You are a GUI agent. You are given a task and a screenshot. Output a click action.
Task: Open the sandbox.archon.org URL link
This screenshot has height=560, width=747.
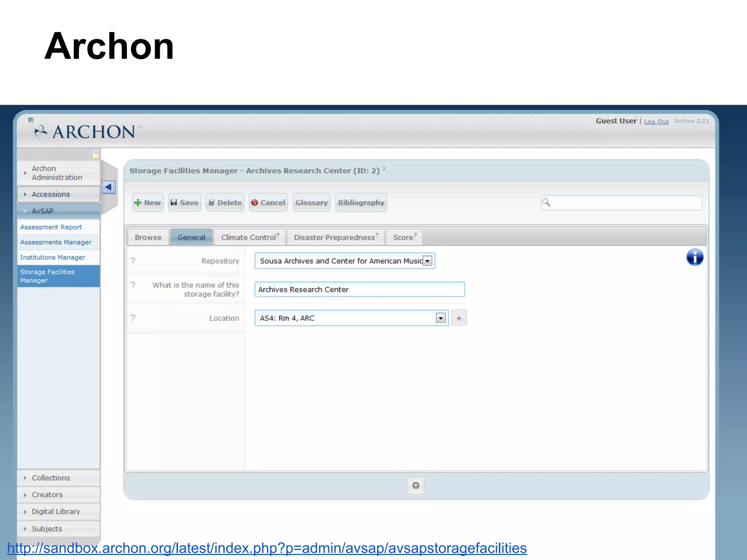tap(267, 548)
